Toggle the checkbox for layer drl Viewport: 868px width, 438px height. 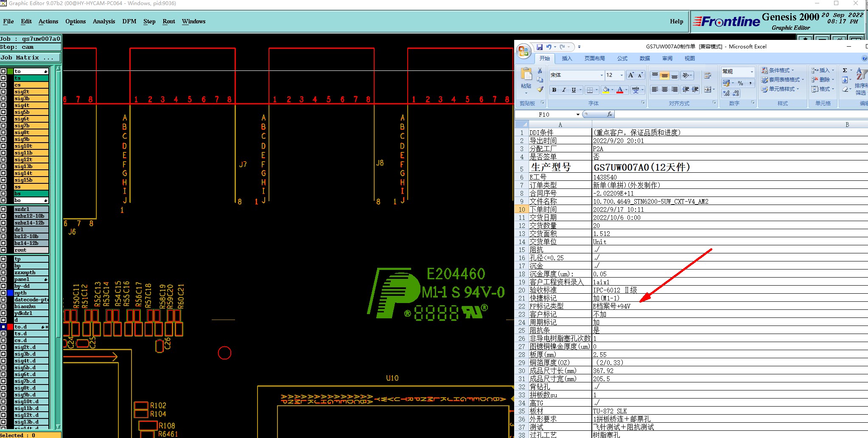click(3, 230)
